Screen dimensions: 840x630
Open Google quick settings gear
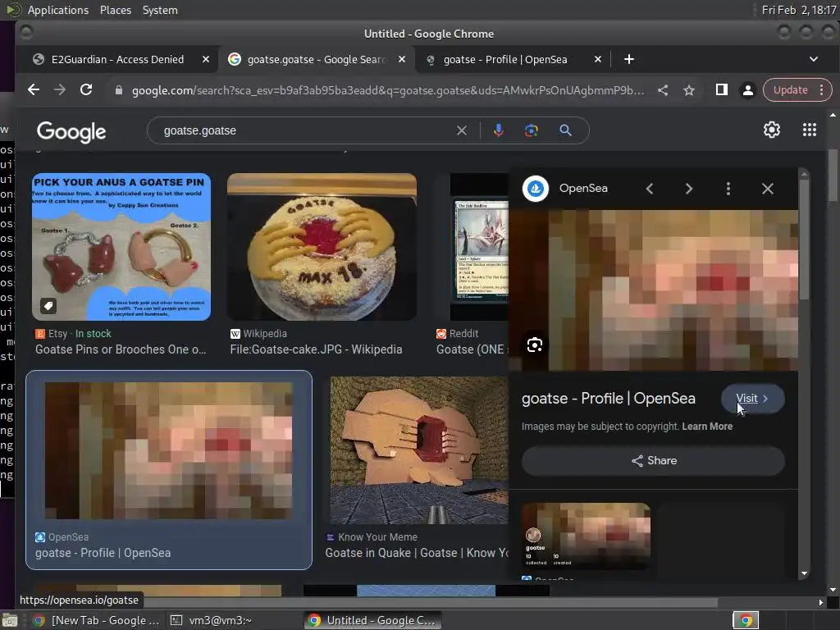pyautogui.click(x=771, y=130)
